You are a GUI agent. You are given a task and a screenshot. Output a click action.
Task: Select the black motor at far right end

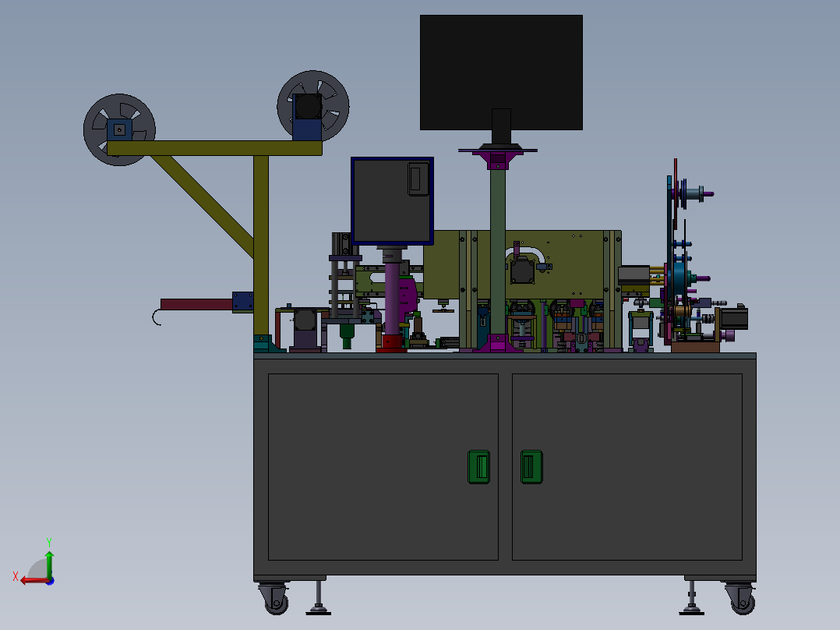pos(733,317)
